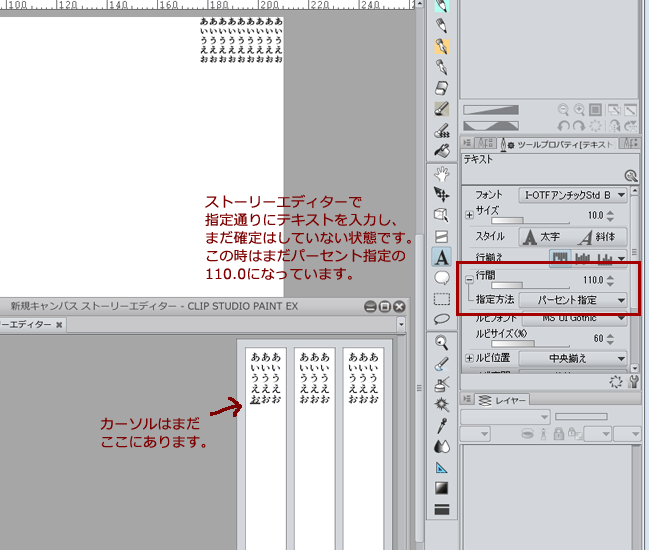Screen dimensions: 650x550
Task: Select the Move Layer tool
Action: (x=441, y=194)
